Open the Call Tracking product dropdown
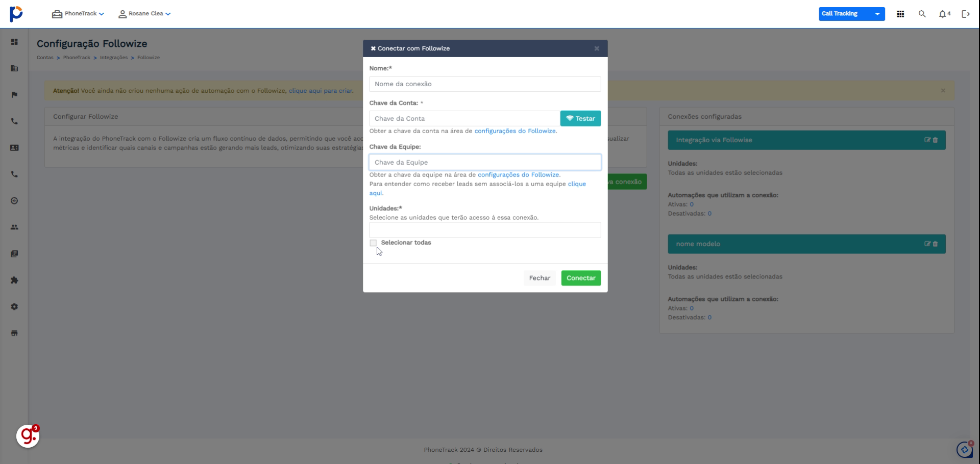This screenshot has width=980, height=464. coord(851,14)
